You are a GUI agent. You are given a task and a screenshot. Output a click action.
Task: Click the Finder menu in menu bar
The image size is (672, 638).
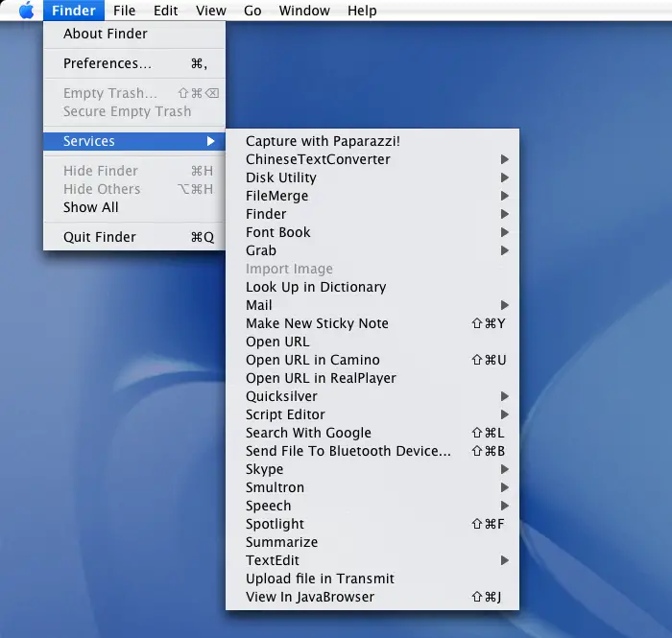(74, 11)
